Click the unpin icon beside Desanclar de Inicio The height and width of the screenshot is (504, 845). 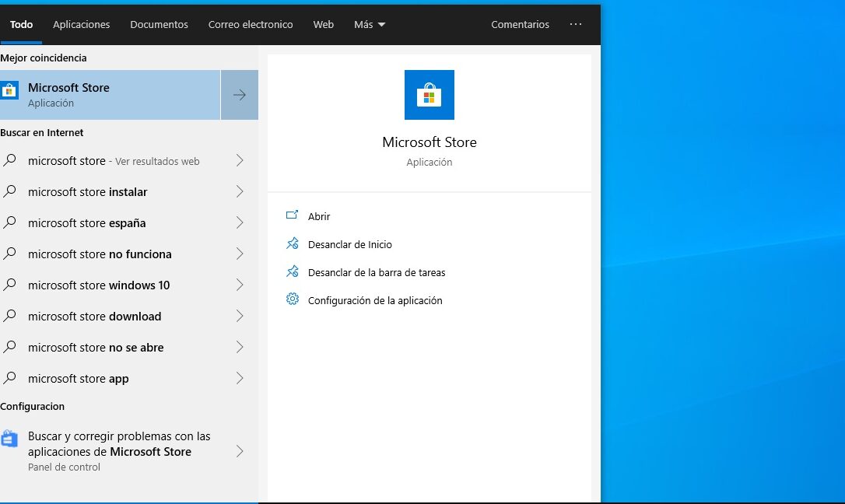click(293, 244)
